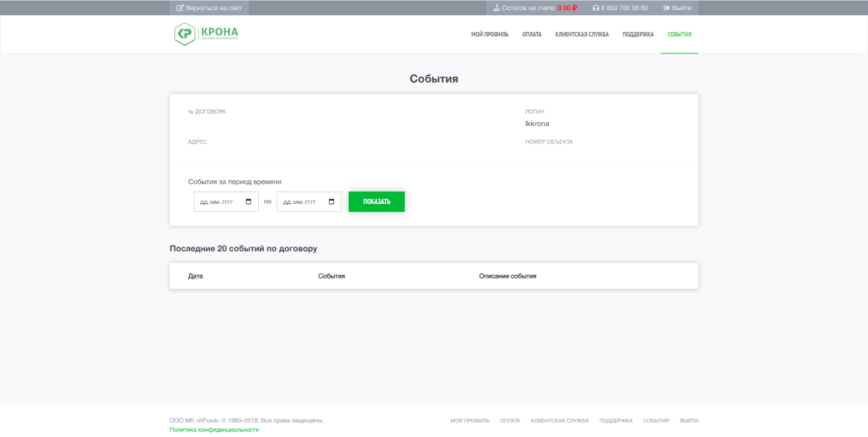Focus the end date input field
868x437 pixels.
tap(310, 202)
